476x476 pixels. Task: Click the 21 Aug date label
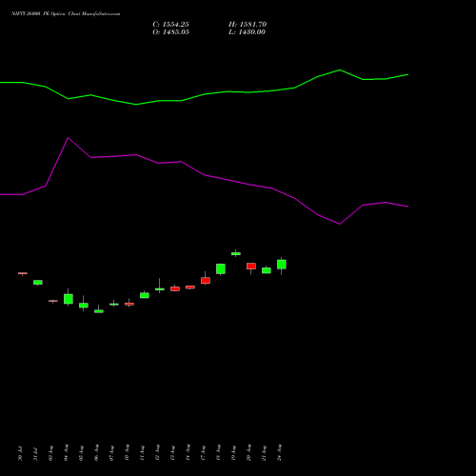coord(264,453)
